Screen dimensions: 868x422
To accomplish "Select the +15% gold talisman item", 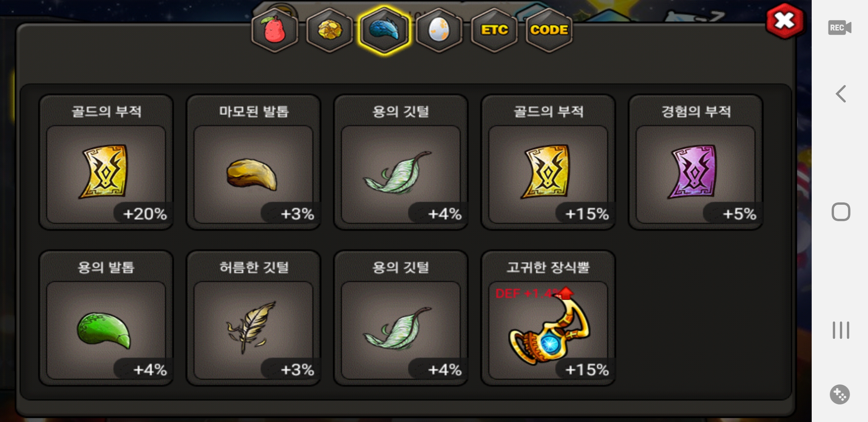I will 548,162.
